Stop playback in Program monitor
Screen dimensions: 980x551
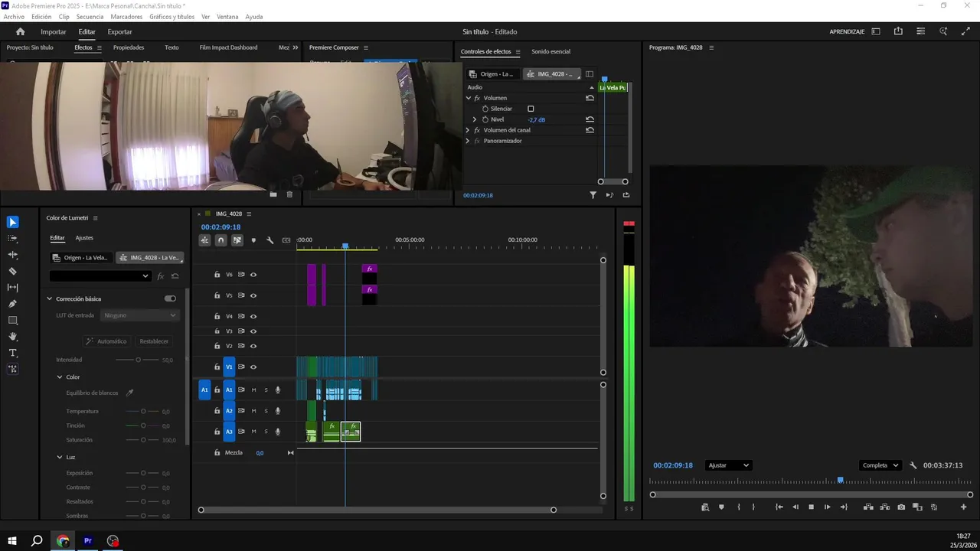[811, 507]
